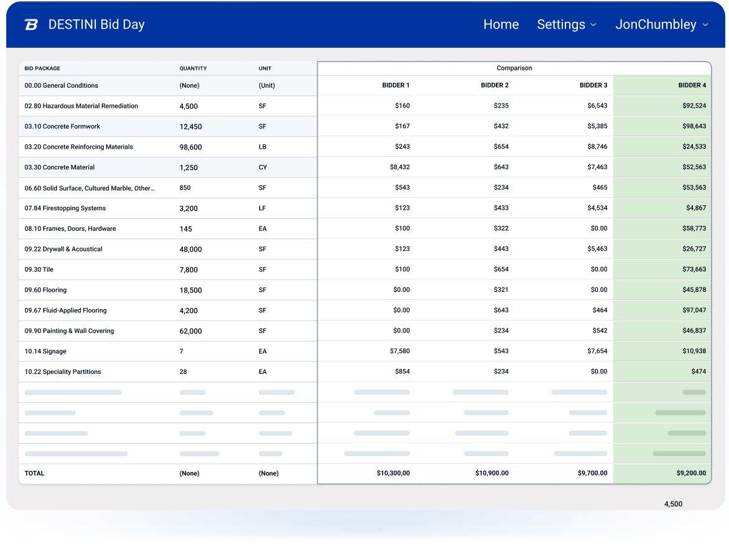Image resolution: width=729 pixels, height=560 pixels.
Task: Click Bidder 3 value $7,654 for Signage
Action: [x=597, y=351]
